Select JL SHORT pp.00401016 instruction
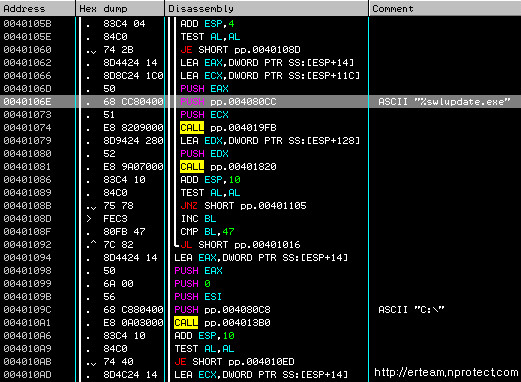This screenshot has width=521, height=382. (x=240, y=245)
